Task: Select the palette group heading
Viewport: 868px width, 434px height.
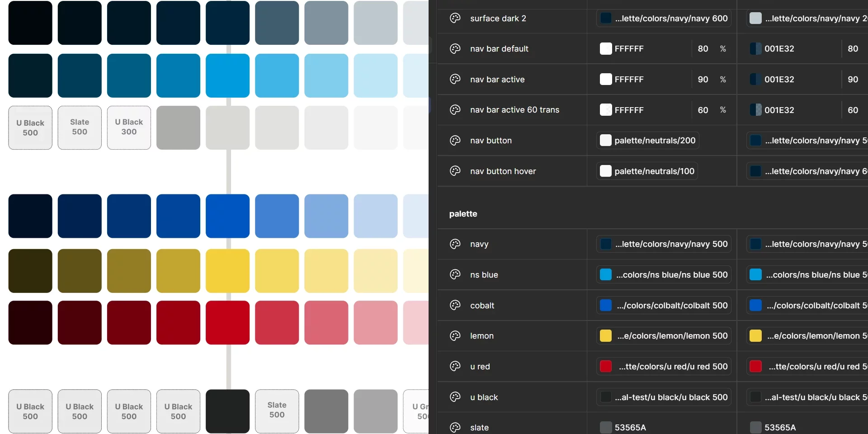Action: (463, 214)
